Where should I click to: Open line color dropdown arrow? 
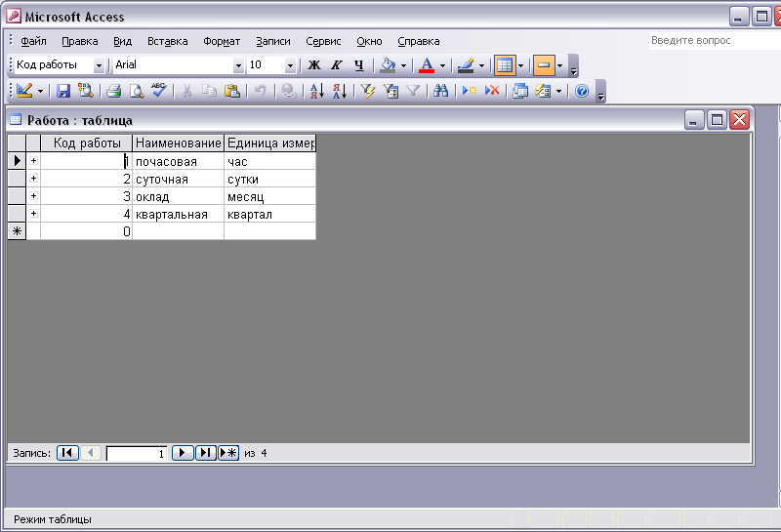coord(481,65)
